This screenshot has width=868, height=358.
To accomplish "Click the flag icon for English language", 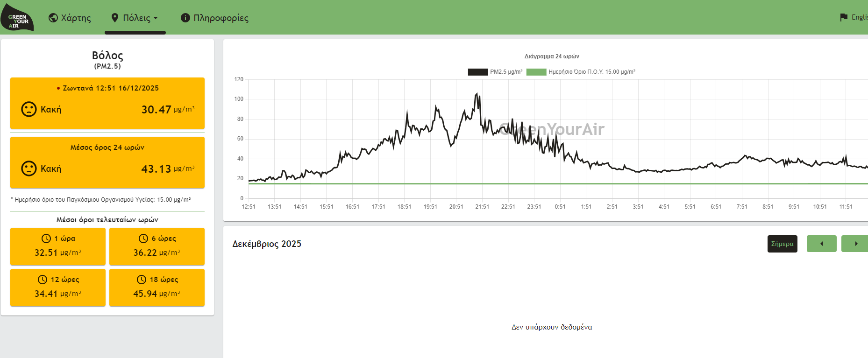I will click(x=844, y=17).
